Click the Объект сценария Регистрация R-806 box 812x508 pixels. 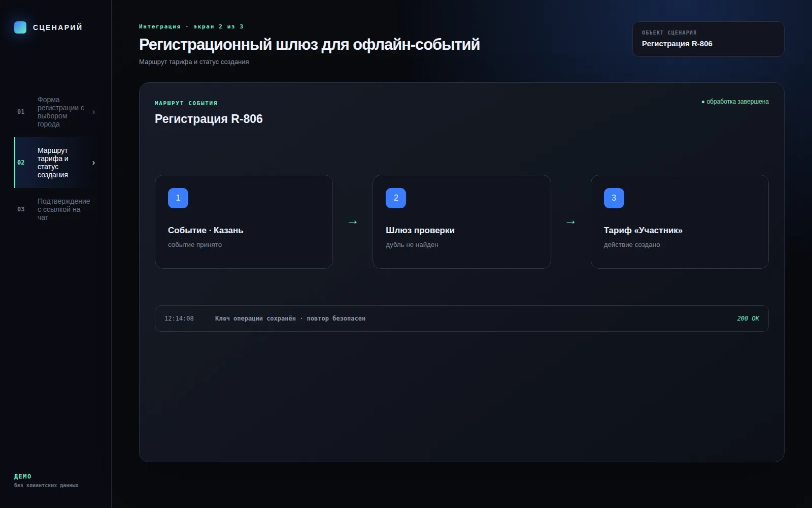(708, 39)
